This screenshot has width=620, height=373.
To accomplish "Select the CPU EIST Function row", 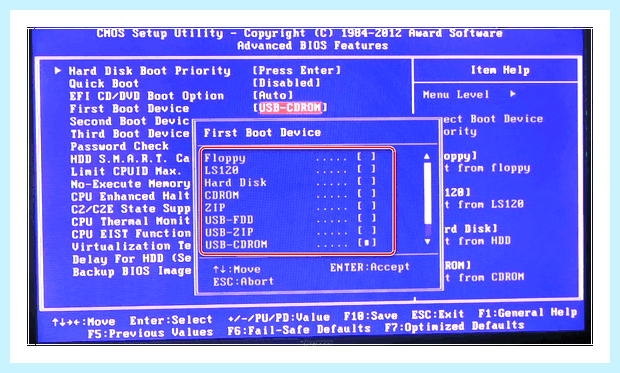I will [131, 234].
